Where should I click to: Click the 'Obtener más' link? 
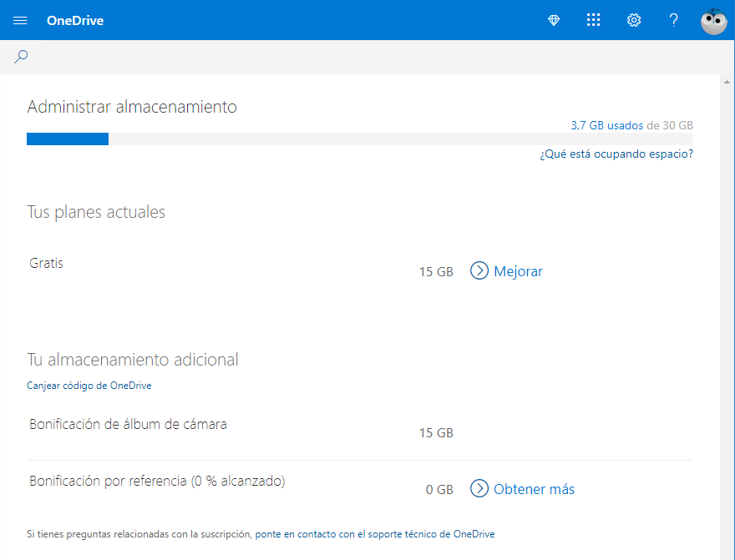[x=534, y=489]
